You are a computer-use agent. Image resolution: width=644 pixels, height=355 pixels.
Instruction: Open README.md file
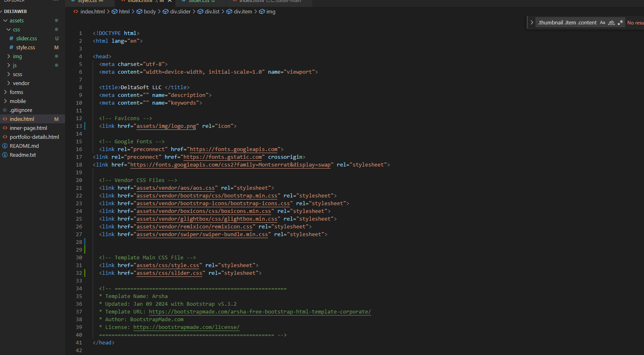(24, 146)
